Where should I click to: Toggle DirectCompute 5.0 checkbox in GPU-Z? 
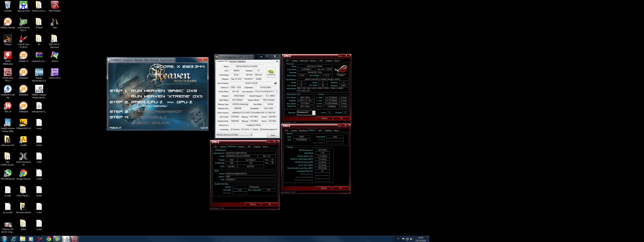261,130
